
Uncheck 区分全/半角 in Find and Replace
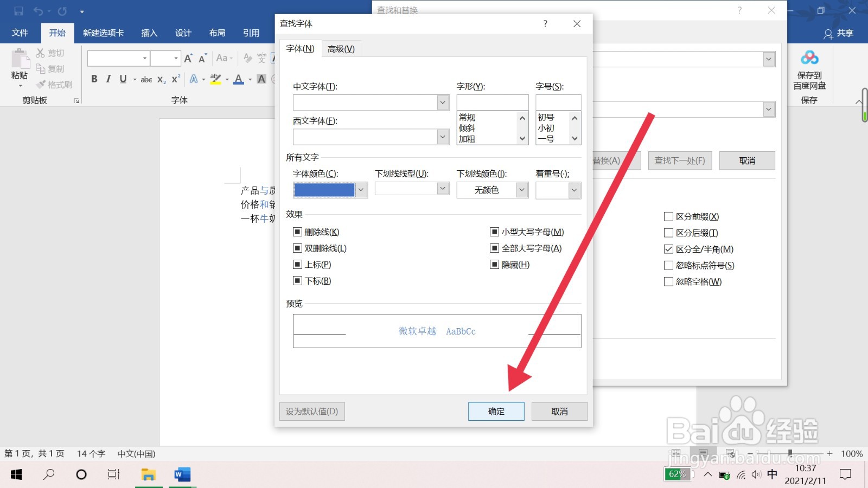pyautogui.click(x=668, y=249)
